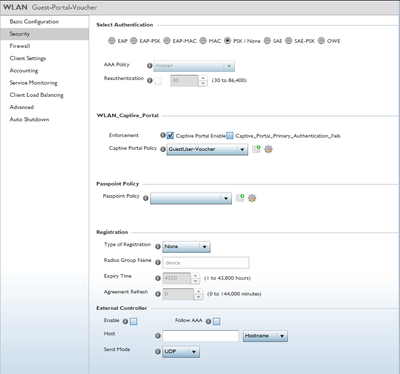Click the External Controller Host input field

201,336
